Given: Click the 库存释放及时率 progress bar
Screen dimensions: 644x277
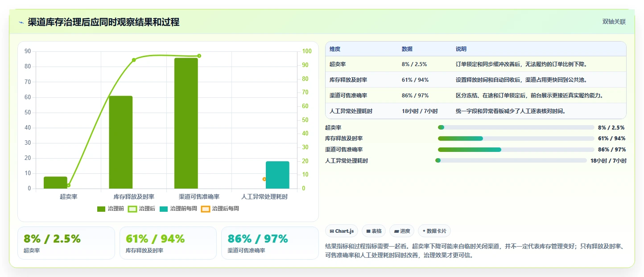Looking at the screenshot, I should (516, 138).
